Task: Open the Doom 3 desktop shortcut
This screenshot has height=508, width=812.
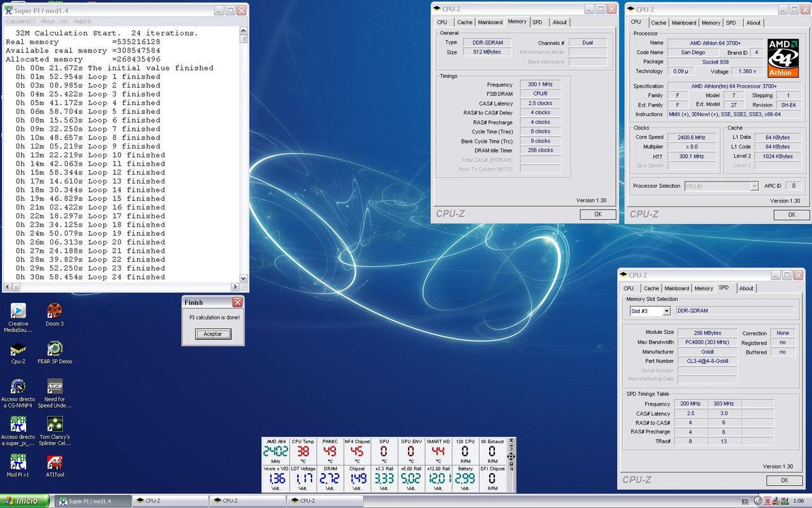Action: [x=55, y=312]
